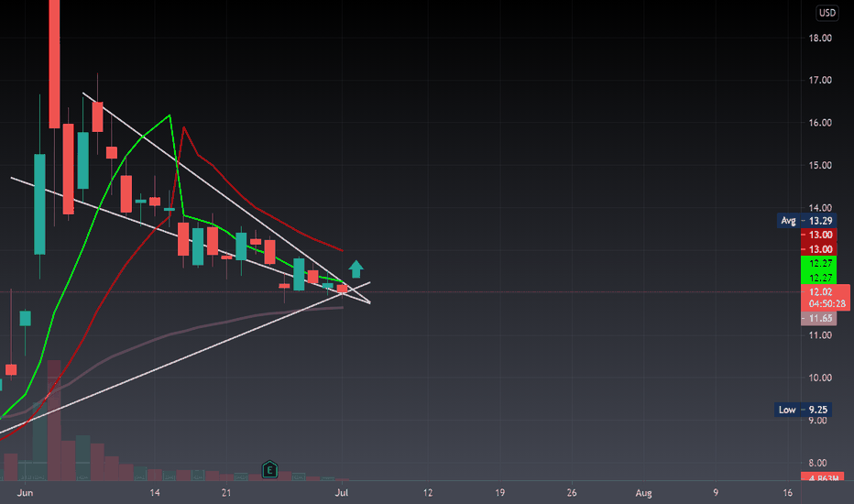This screenshot has width=854, height=504.
Task: Click the earnings E marker icon
Action: point(269,469)
